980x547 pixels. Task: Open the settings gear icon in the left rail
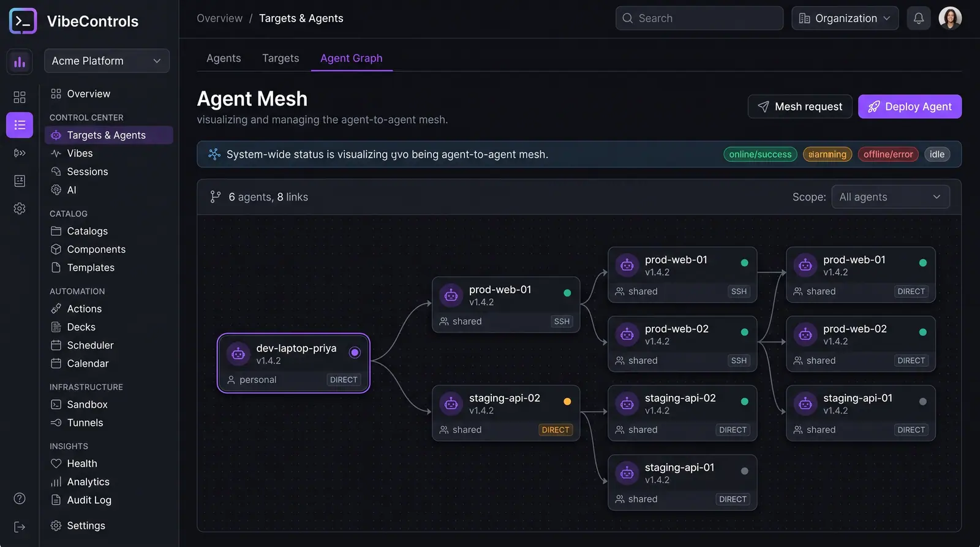[x=20, y=208]
